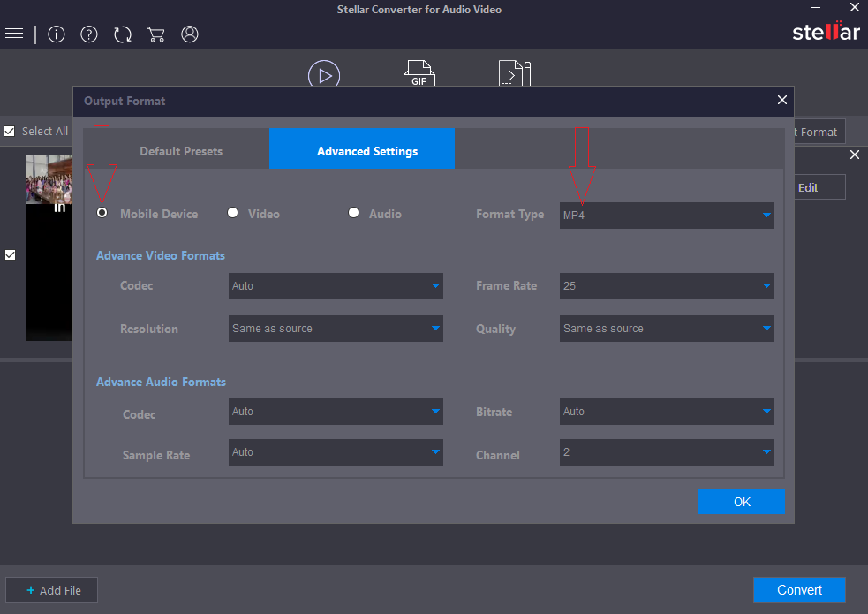Click the info circle icon
The width and height of the screenshot is (868, 614).
point(57,34)
